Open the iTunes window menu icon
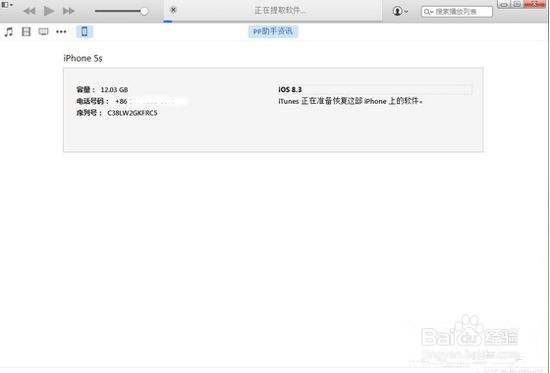Viewport: 550px width, 373px height. pos(6,5)
